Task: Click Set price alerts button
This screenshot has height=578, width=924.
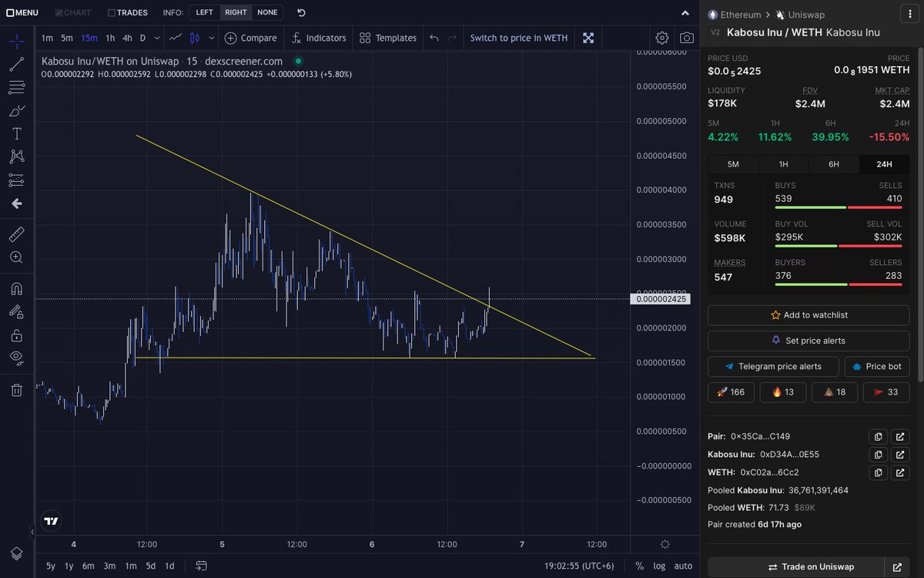Action: coord(808,341)
